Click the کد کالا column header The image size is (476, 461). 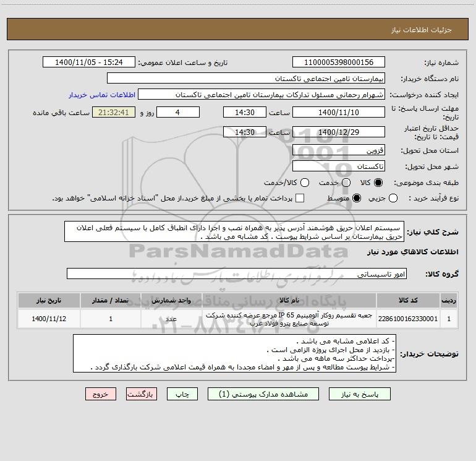click(408, 300)
